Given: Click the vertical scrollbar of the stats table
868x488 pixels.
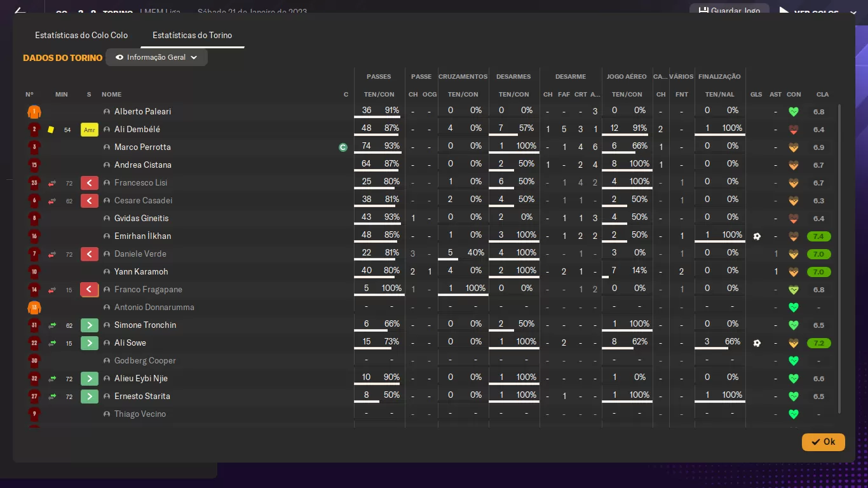Looking at the screenshot, I should click(x=840, y=257).
